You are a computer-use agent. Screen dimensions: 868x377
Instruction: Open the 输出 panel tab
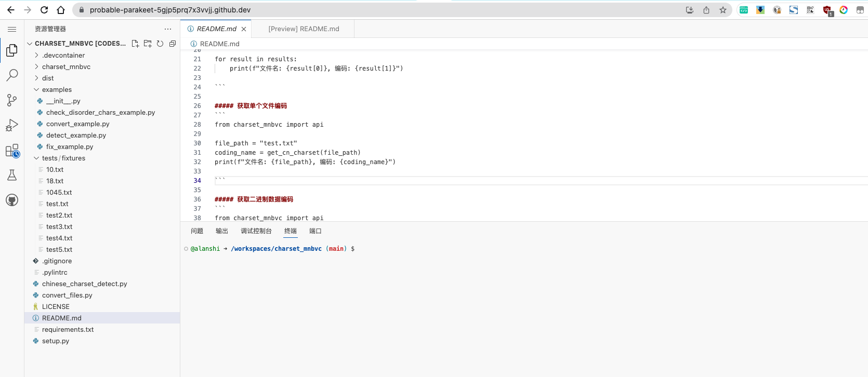pyautogui.click(x=222, y=231)
